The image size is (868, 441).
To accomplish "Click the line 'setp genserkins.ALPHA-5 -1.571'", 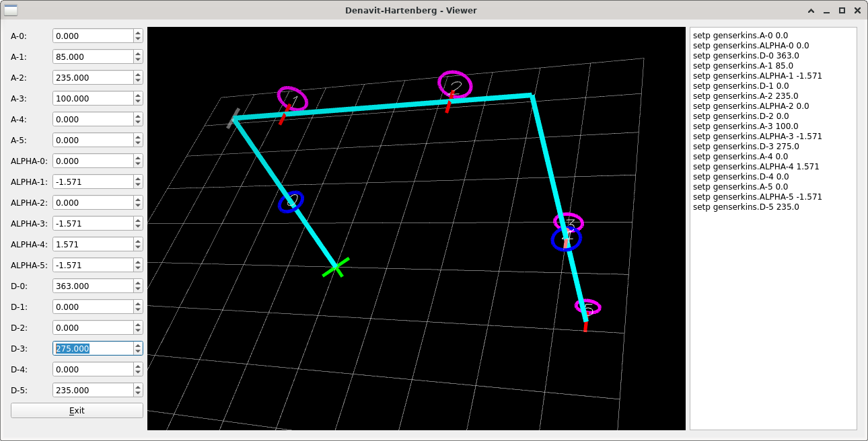I will pos(758,197).
